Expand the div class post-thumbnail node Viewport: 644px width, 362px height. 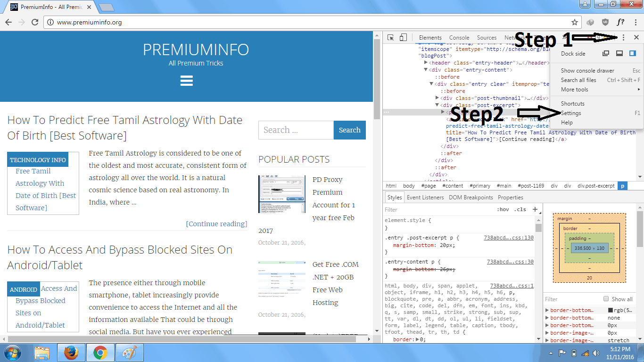pyautogui.click(x=437, y=98)
